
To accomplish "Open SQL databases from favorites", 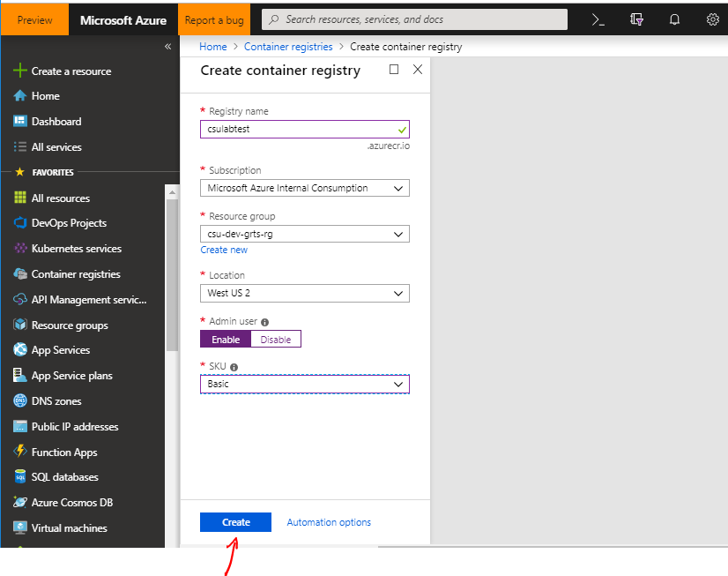I will (x=65, y=477).
